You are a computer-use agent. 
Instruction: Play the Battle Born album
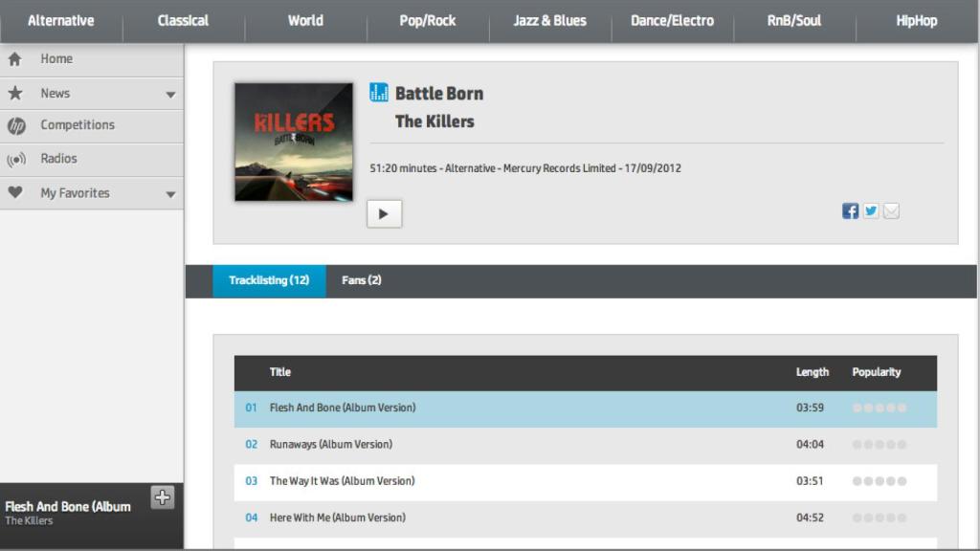(x=384, y=212)
